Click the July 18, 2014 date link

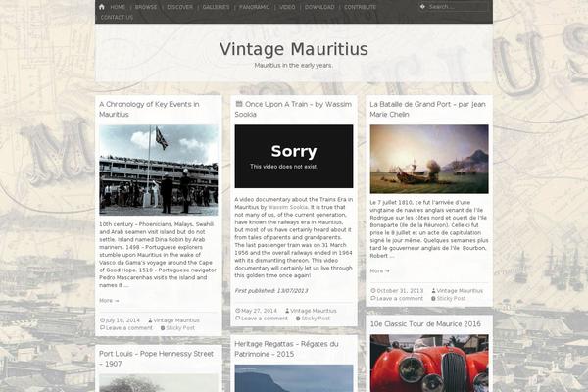pos(122,320)
